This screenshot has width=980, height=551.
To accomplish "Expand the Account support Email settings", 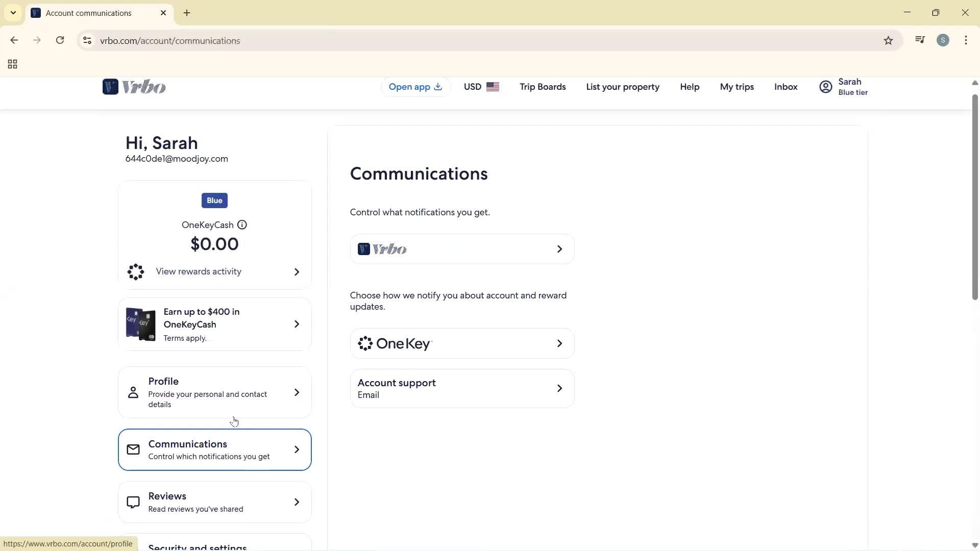I will click(461, 388).
